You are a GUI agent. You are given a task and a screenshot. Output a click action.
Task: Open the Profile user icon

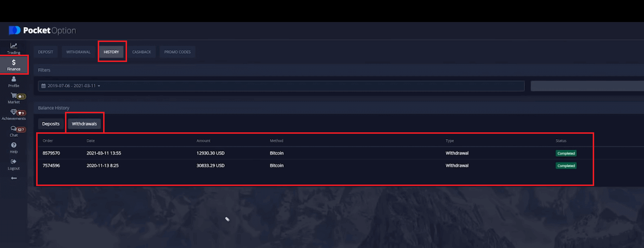click(14, 79)
